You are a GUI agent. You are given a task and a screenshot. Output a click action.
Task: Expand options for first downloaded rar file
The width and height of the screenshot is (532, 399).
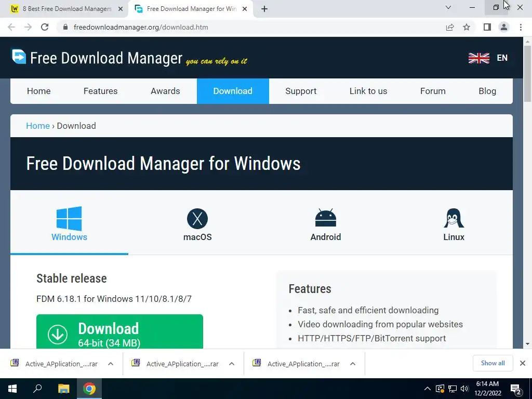pos(111,364)
